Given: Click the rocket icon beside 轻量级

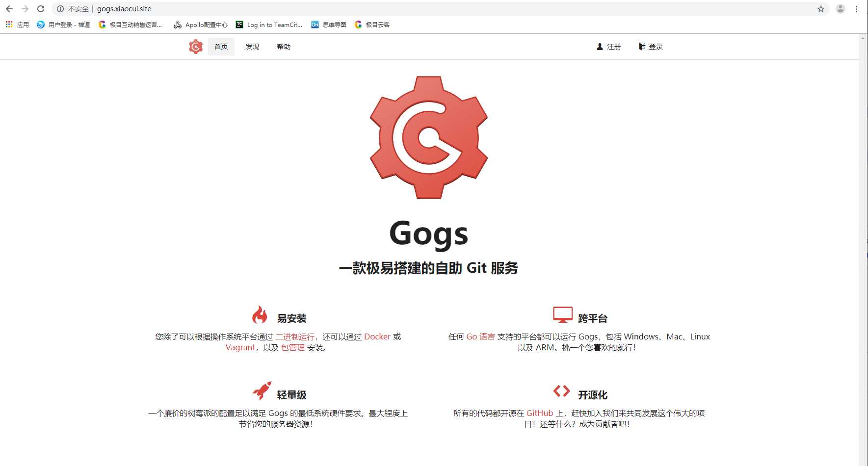Looking at the screenshot, I should tap(262, 391).
